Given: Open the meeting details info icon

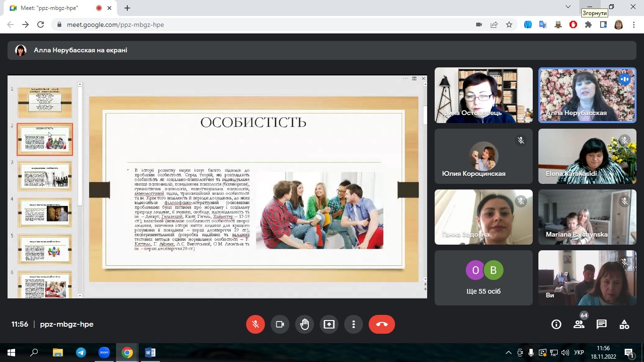Looking at the screenshot, I should click(556, 324).
